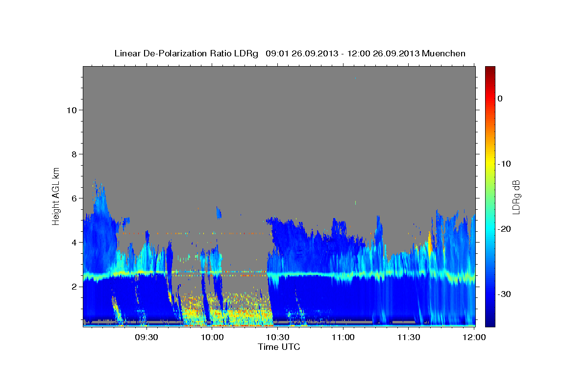This screenshot has height=392, width=588.
Task: Click the dark blue bottom of colorbar
Action: (x=490, y=321)
